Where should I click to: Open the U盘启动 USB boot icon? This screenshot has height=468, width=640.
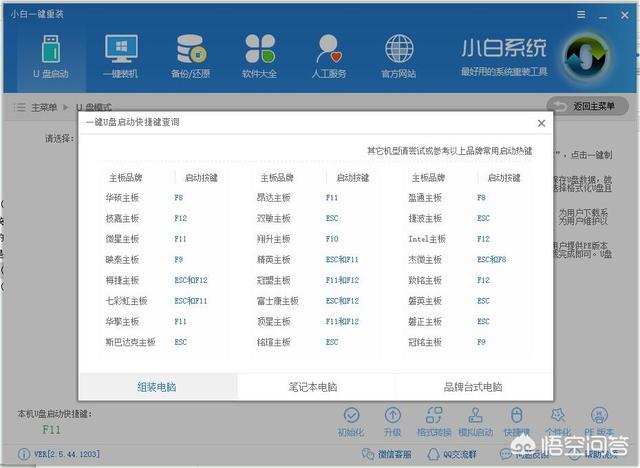click(x=51, y=50)
